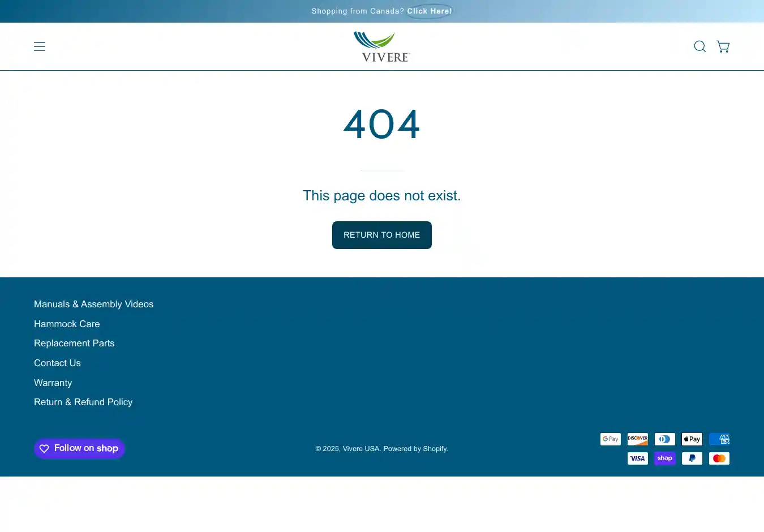764x532 pixels.
Task: Open Replacement Parts link
Action: pos(74,344)
